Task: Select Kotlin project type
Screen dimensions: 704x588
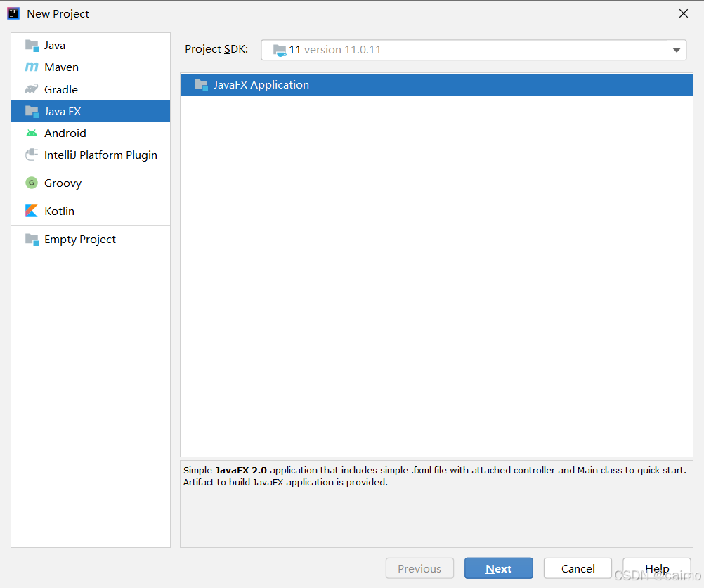Action: pos(91,211)
